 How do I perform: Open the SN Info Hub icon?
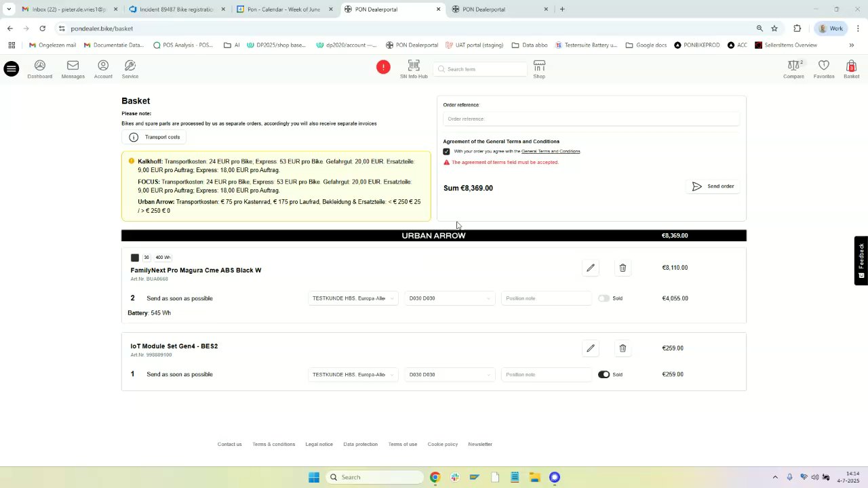pyautogui.click(x=414, y=69)
